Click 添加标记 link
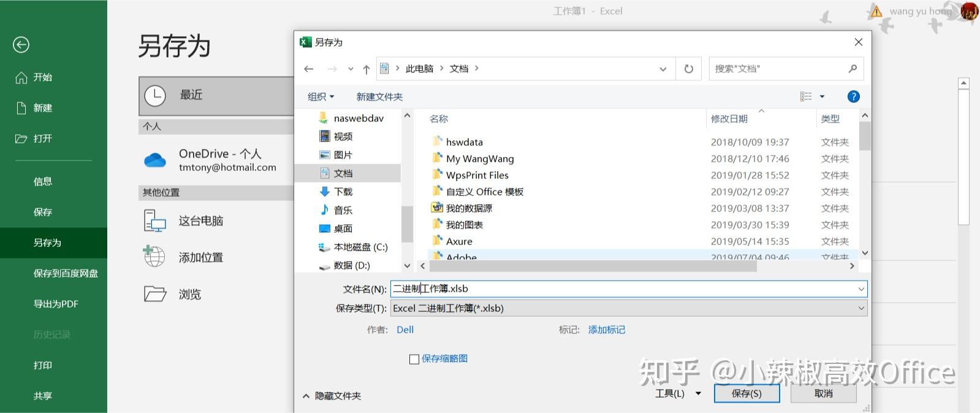 pos(607,330)
